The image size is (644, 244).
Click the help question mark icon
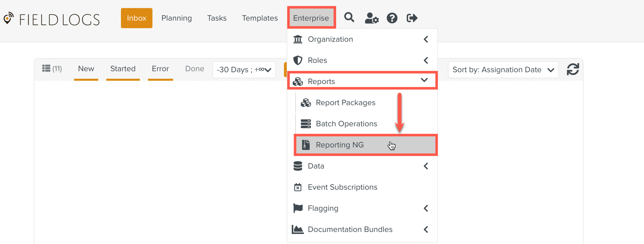click(x=392, y=18)
